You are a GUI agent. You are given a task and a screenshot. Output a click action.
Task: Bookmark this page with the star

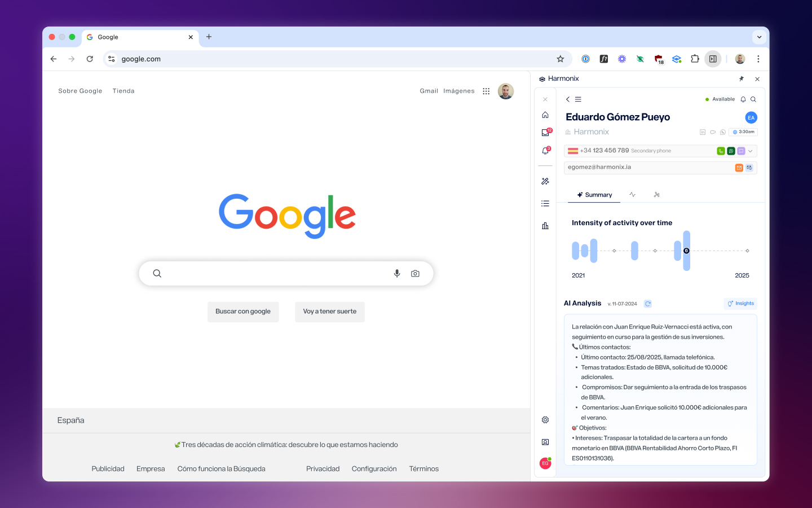click(560, 59)
